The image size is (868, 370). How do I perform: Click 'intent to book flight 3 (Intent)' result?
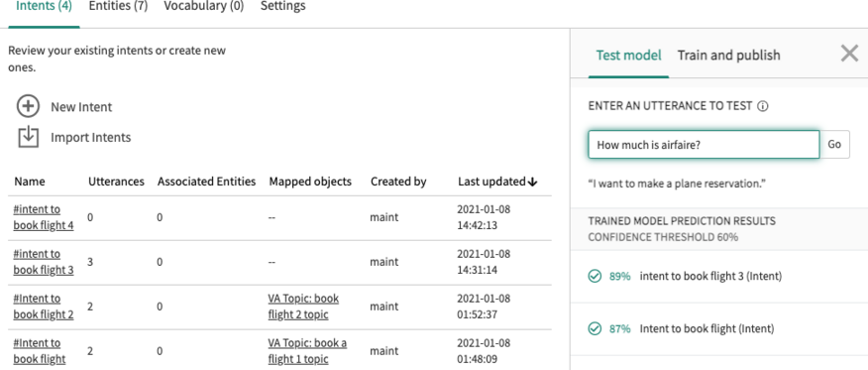click(x=710, y=276)
